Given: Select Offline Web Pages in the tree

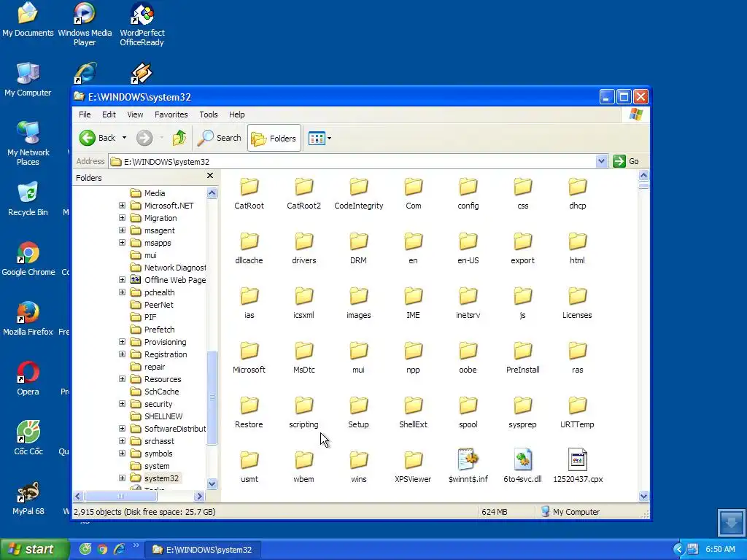Looking at the screenshot, I should pos(168,280).
